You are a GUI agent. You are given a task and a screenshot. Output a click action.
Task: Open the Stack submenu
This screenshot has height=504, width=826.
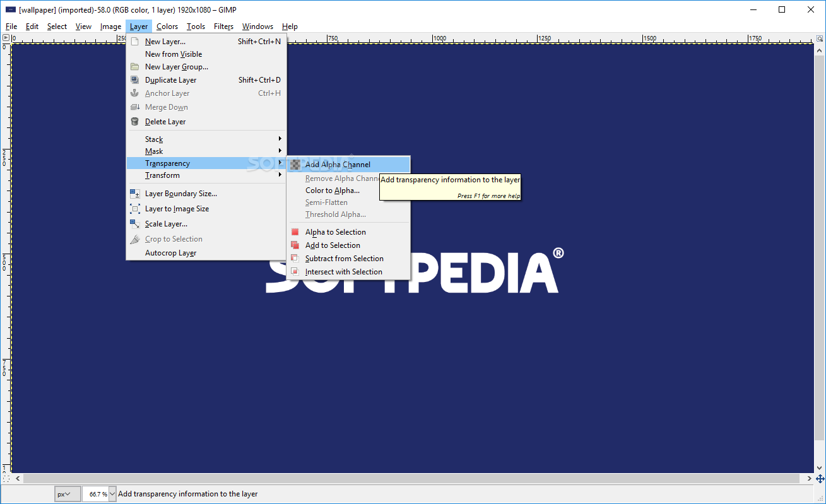coord(206,139)
